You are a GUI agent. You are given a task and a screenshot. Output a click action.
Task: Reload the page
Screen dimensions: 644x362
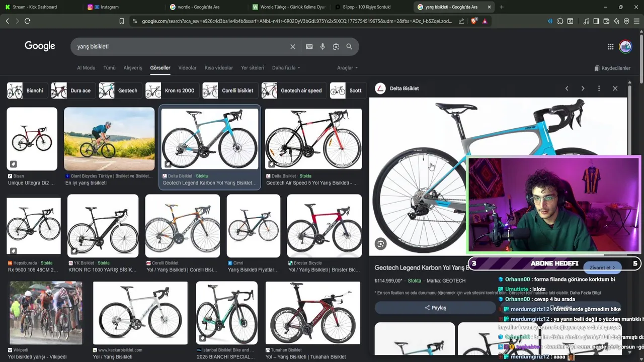pos(27,21)
